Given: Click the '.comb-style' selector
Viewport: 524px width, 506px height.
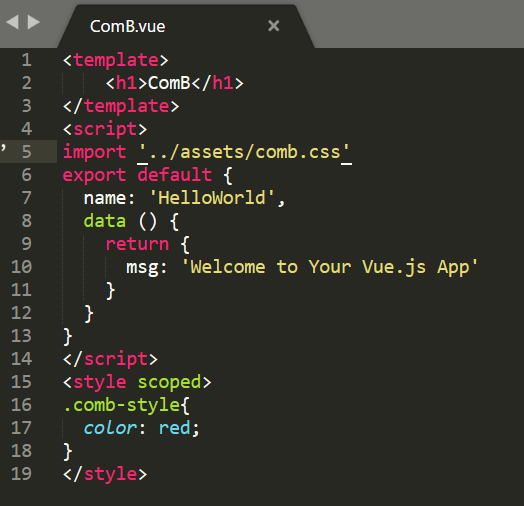Looking at the screenshot, I should [122, 406].
